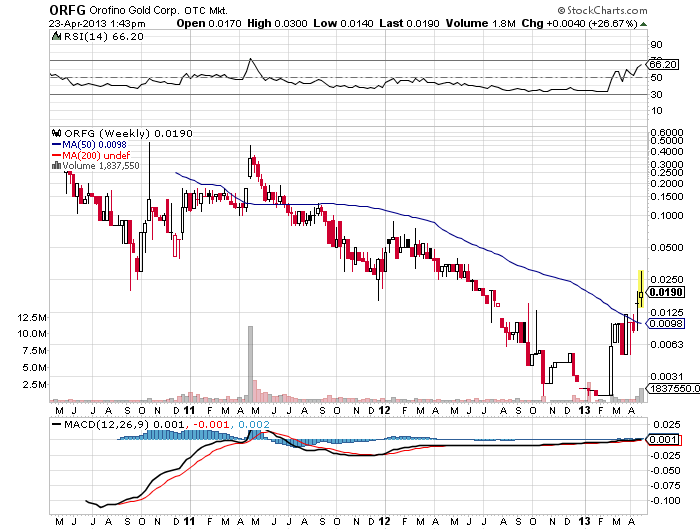The image size is (700, 530).
Task: Click the RSI(14) legend icon
Action: tap(56, 37)
